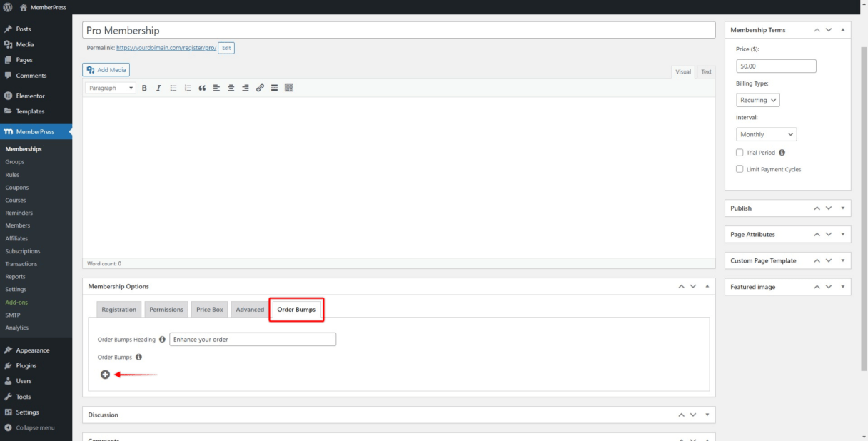Open the Billing Type dropdown
Viewport: 868px width, 441px height.
click(757, 100)
